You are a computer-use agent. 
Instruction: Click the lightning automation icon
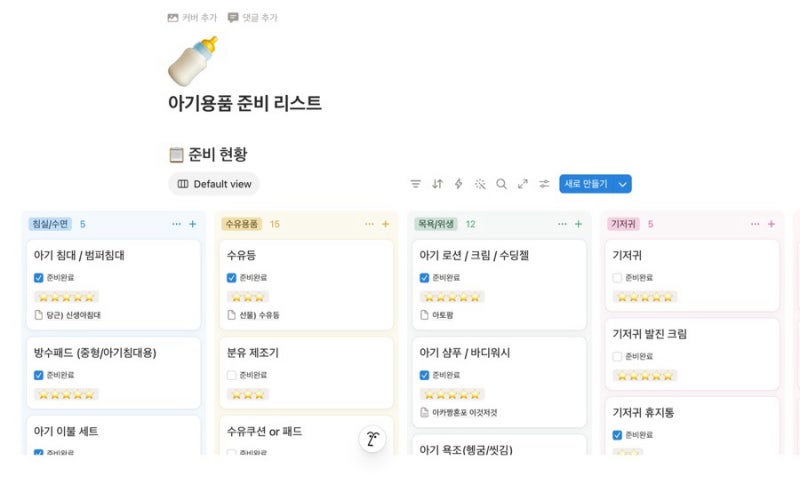(459, 184)
